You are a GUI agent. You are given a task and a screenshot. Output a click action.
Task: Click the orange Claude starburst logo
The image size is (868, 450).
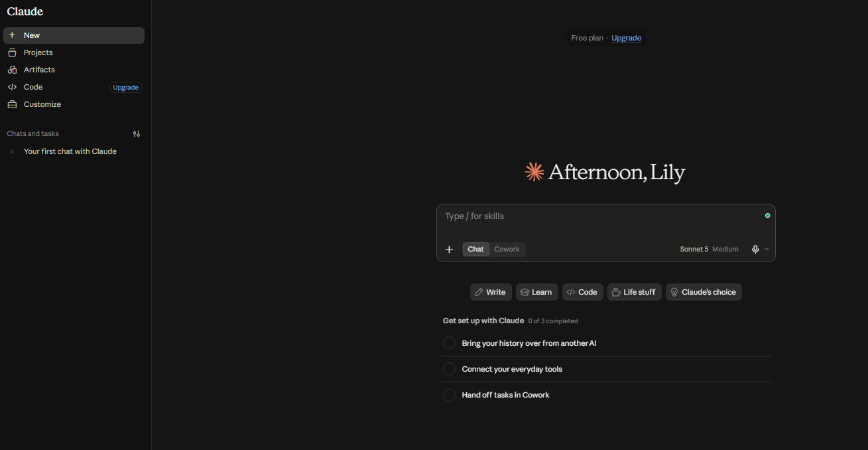pos(534,172)
